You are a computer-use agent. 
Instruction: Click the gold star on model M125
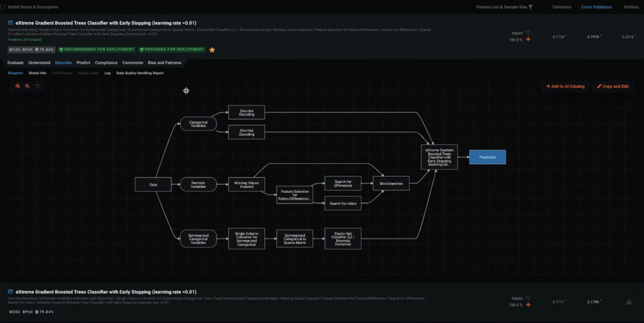click(212, 50)
